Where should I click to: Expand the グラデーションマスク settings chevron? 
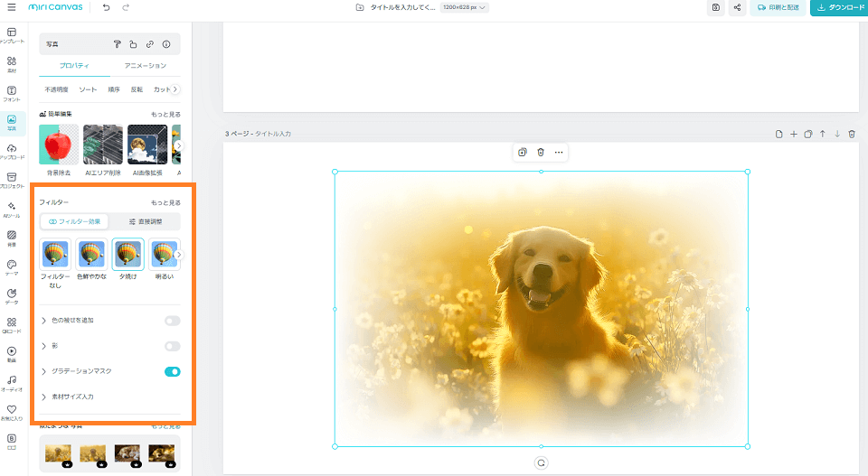pyautogui.click(x=45, y=371)
